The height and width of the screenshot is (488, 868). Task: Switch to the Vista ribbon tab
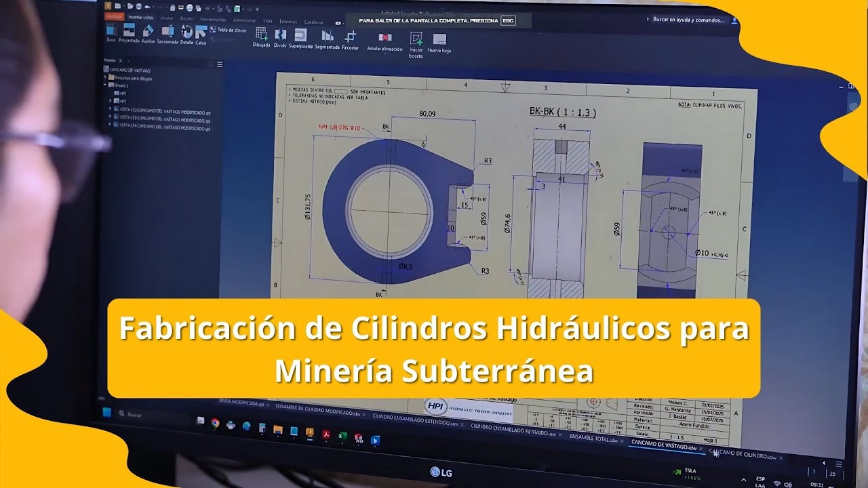pyautogui.click(x=267, y=21)
